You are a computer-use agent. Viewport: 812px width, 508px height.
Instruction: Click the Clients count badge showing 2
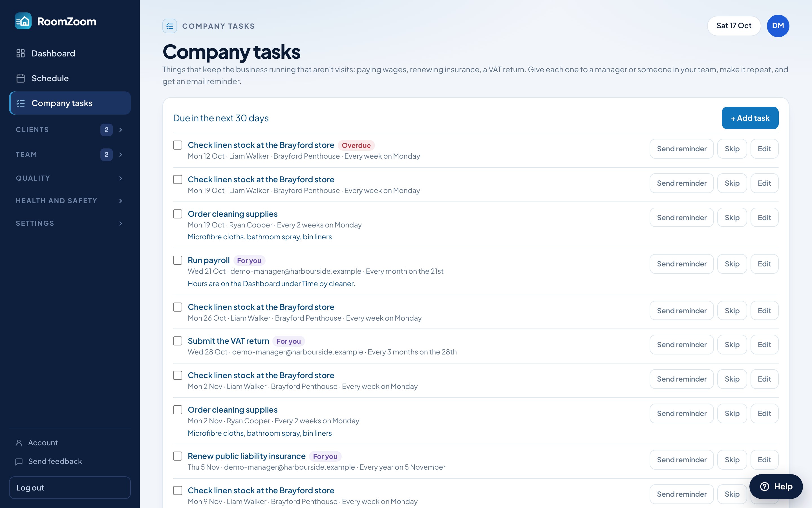(x=106, y=130)
